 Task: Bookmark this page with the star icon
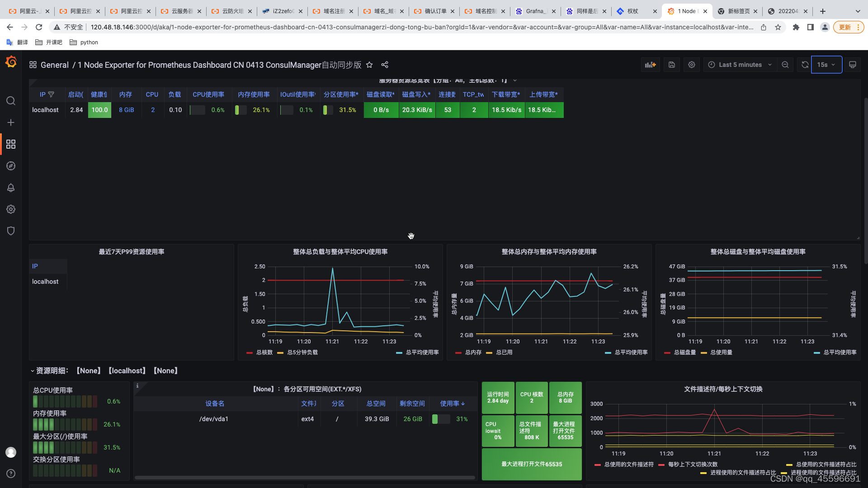tap(778, 27)
